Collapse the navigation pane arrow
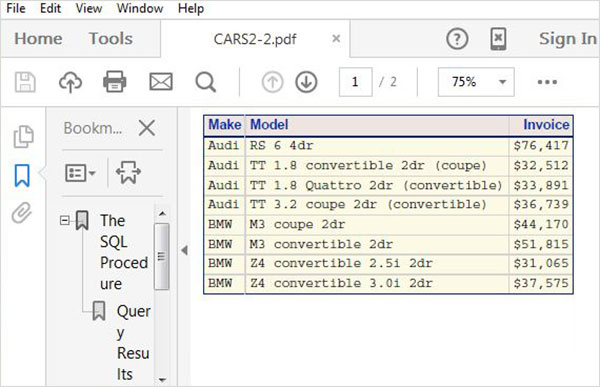The image size is (600, 387). 184,250
